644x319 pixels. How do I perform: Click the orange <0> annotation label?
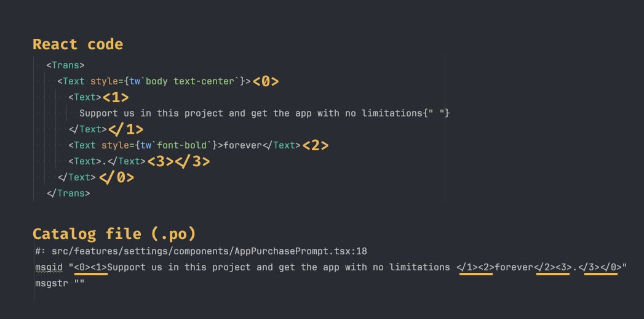[x=266, y=81]
